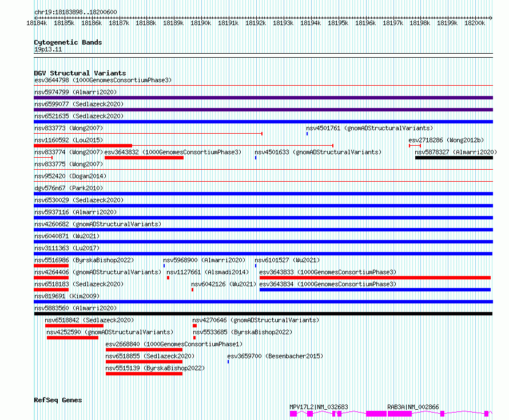Viewport: 509px width, 420px height.
Task: Click the large RAB3A magenta exon block
Action: 400,414
